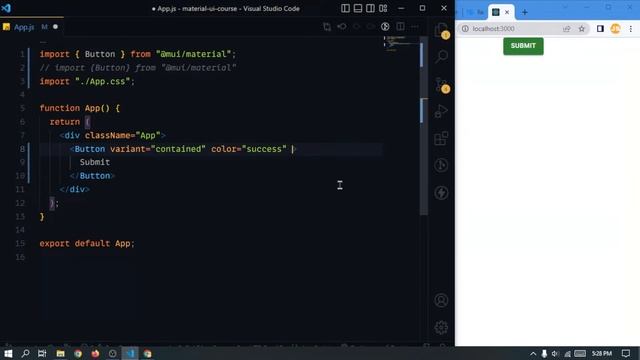The height and width of the screenshot is (360, 640).
Task: Click the compare changes icon in editor toolbar
Action: coord(327,27)
